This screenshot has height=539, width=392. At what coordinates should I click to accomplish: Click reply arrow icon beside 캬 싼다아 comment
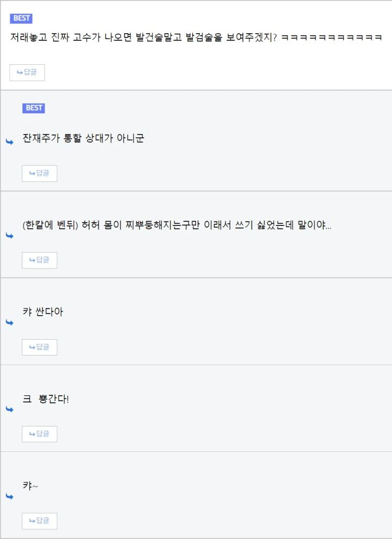point(10,322)
